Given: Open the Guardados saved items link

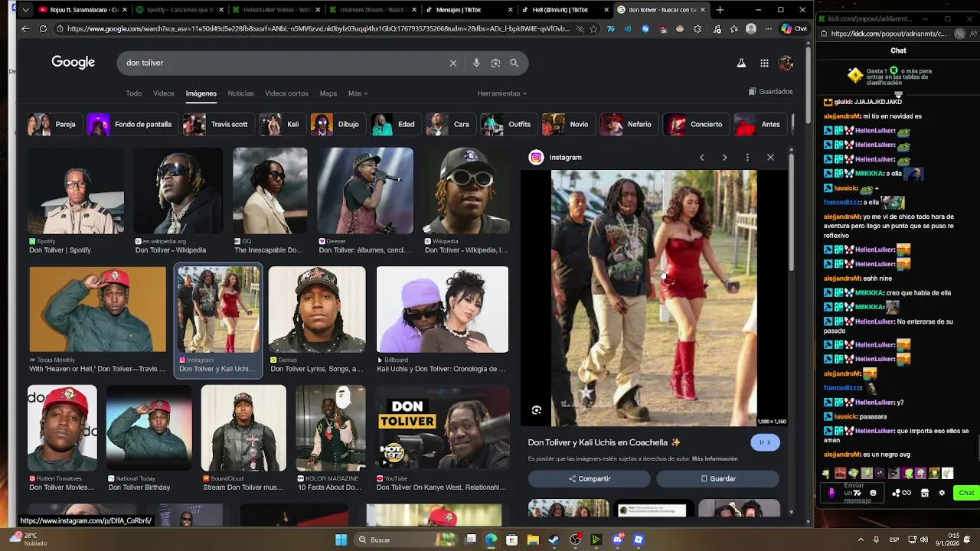Looking at the screenshot, I should 770,92.
